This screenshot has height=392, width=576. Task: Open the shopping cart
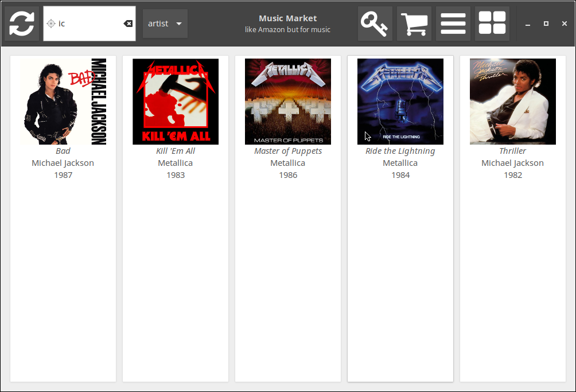pos(414,24)
